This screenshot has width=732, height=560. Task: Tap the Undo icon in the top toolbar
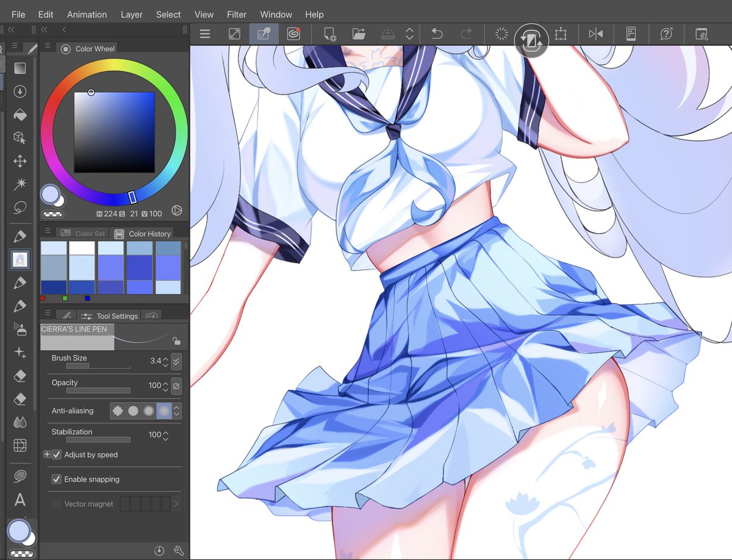437,34
